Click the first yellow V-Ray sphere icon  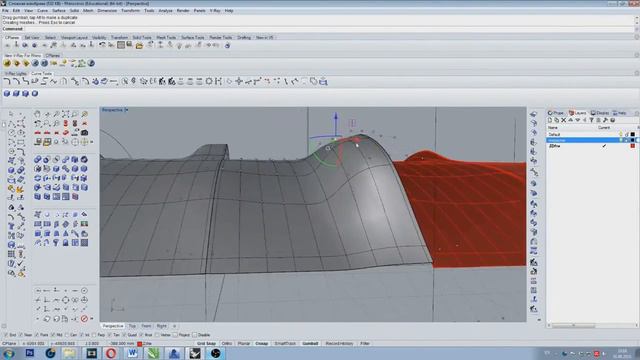pyautogui.click(x=7, y=63)
